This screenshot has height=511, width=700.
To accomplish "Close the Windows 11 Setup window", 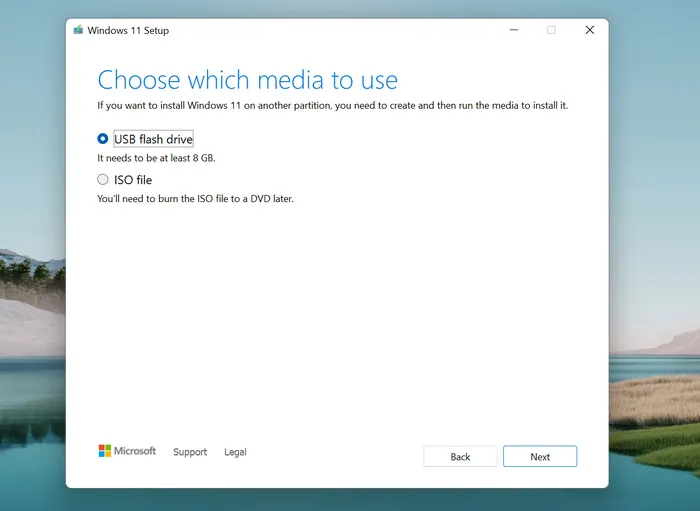I will point(590,30).
